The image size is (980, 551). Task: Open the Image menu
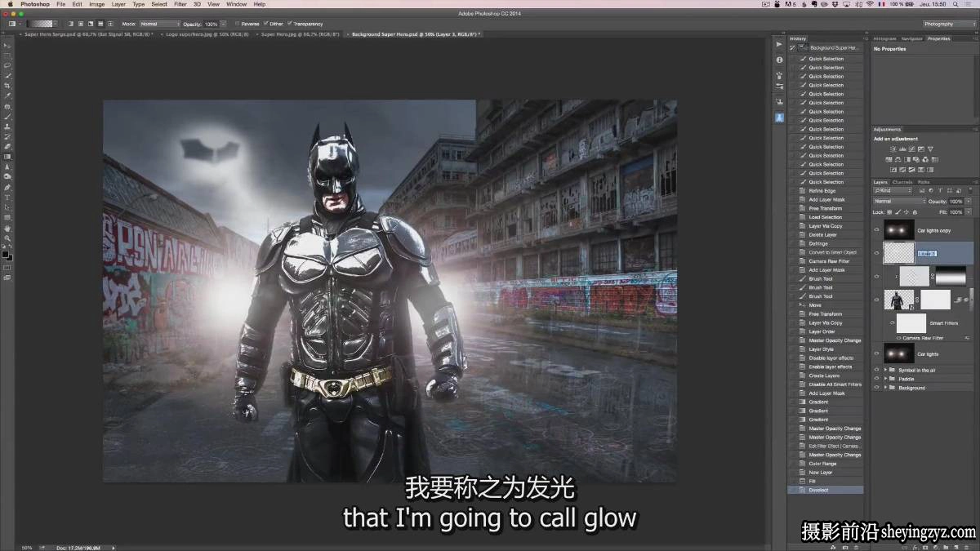(x=96, y=4)
